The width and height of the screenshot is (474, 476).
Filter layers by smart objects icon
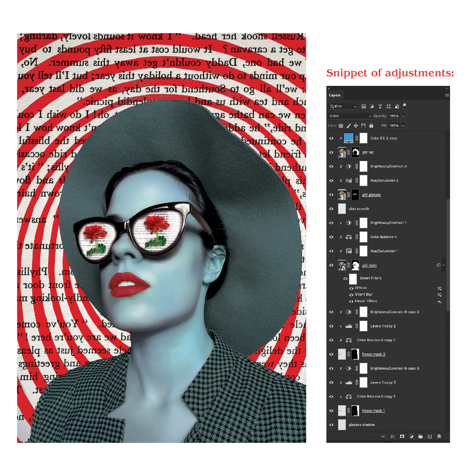pyautogui.click(x=397, y=106)
